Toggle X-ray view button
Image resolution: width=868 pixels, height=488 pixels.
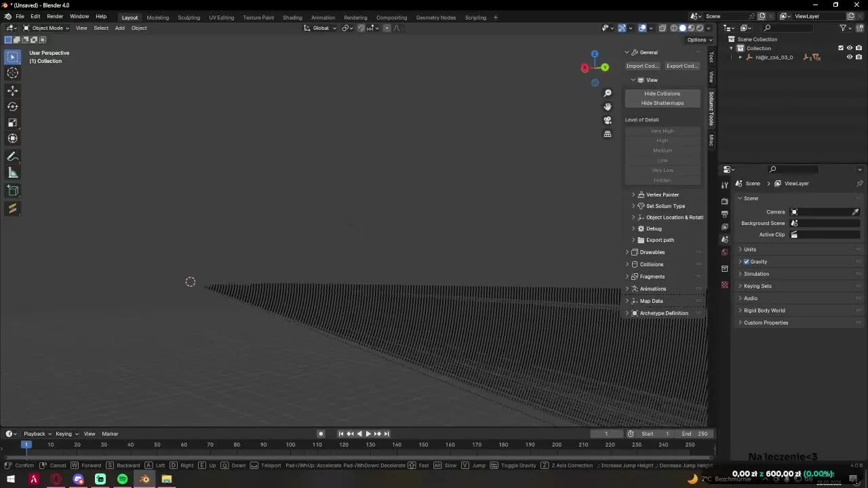tap(663, 28)
